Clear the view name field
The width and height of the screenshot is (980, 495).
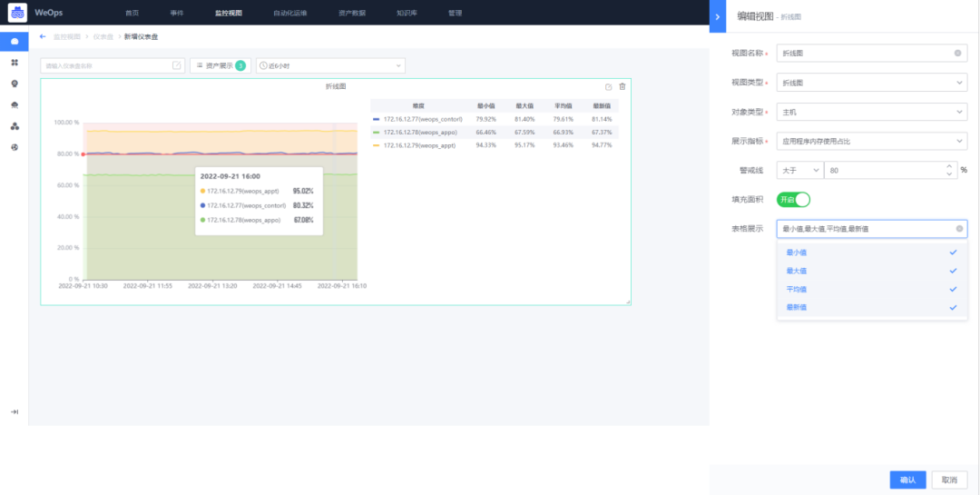957,54
